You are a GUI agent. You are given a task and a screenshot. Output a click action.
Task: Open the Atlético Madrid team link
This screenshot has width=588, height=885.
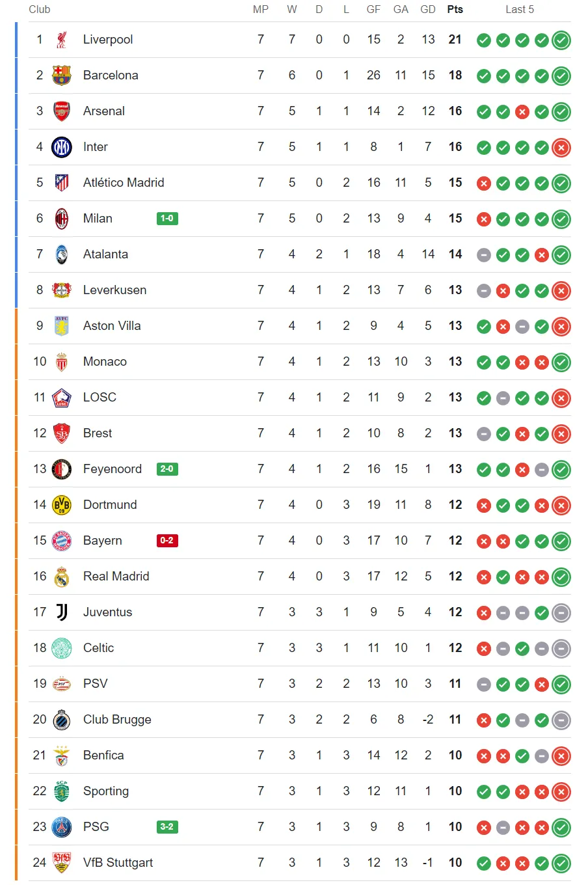coord(124,183)
